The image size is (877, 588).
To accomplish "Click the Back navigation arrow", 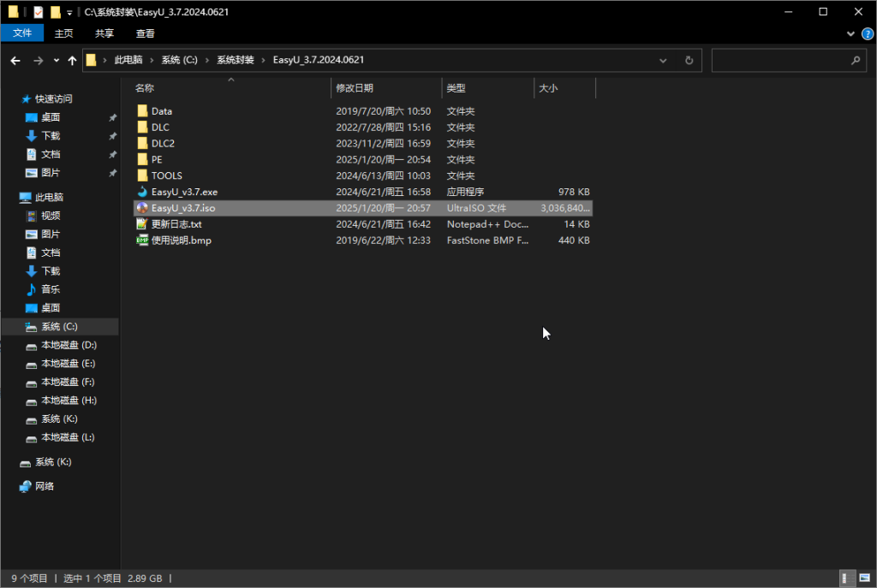I will [15, 61].
